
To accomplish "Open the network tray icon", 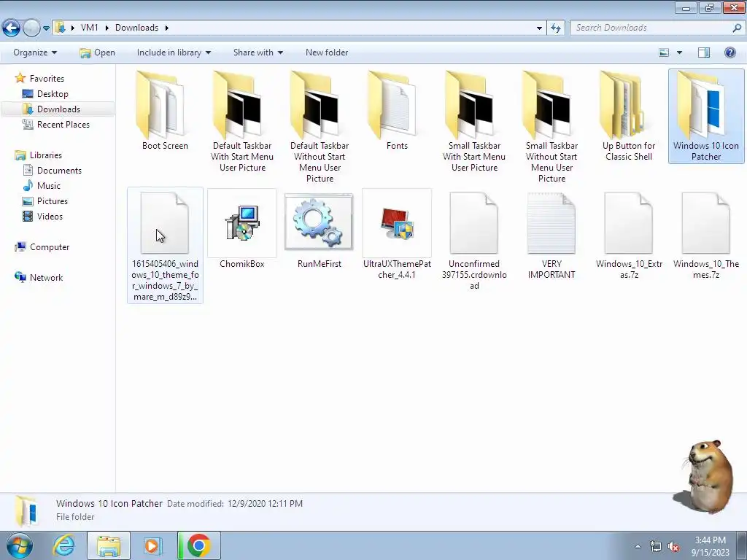I will pyautogui.click(x=656, y=547).
